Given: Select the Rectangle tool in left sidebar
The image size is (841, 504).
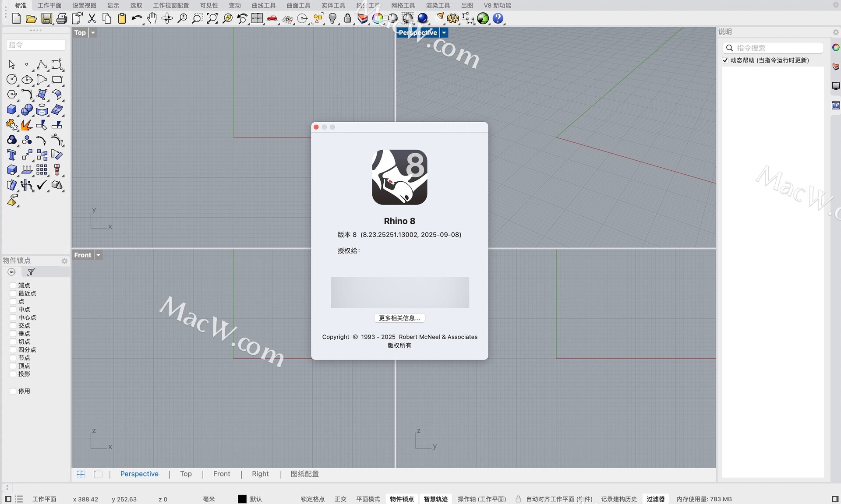Looking at the screenshot, I should (57, 80).
